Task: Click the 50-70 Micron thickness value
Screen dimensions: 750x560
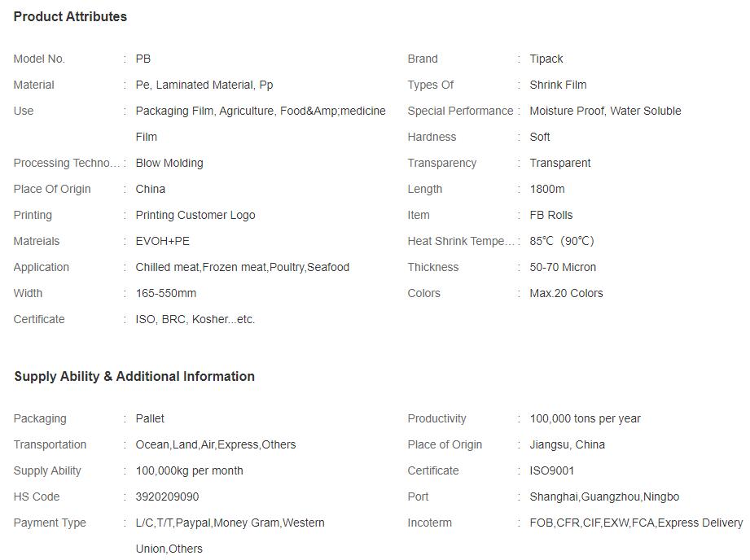Action: click(563, 267)
